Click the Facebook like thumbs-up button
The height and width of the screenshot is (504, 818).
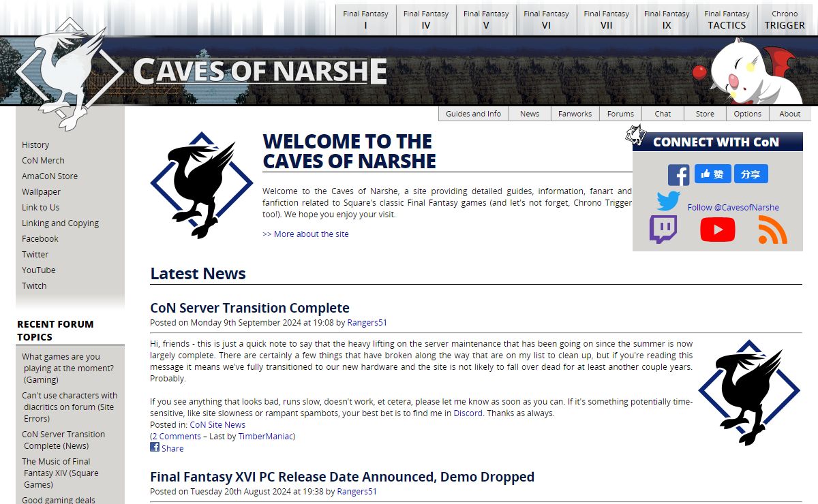tap(712, 174)
